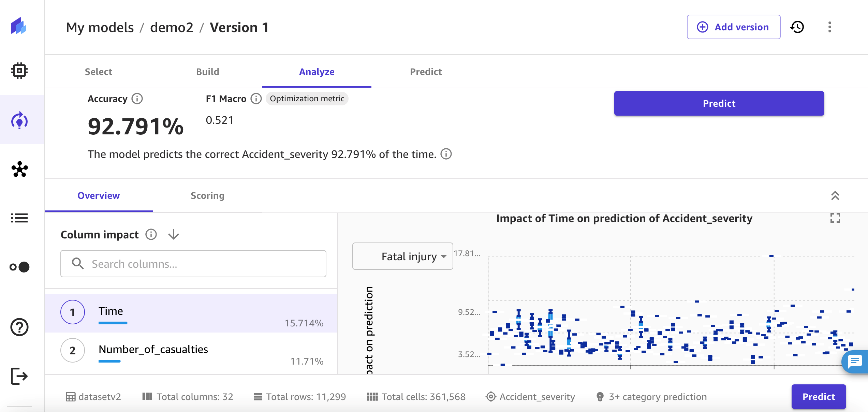Click the F1 Macro info icon
The width and height of the screenshot is (868, 412).
coord(256,99)
